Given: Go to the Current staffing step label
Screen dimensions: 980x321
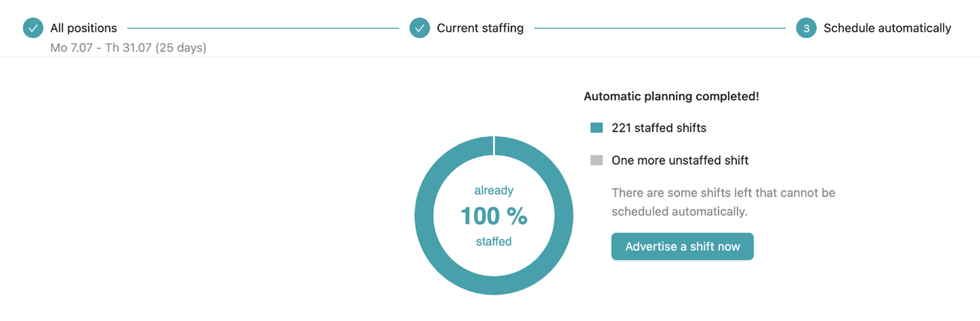Looking at the screenshot, I should point(480,28).
